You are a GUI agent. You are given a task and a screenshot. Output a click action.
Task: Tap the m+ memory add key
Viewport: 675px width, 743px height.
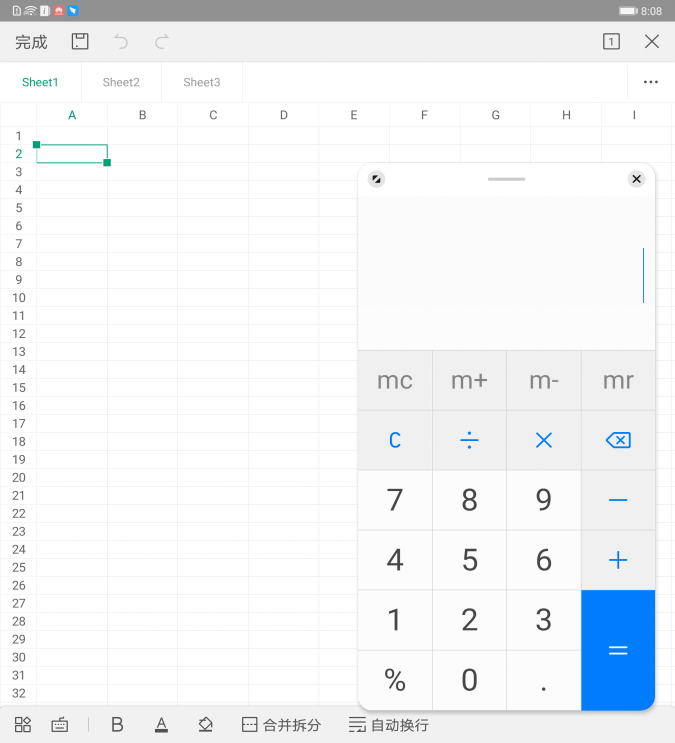tap(469, 381)
